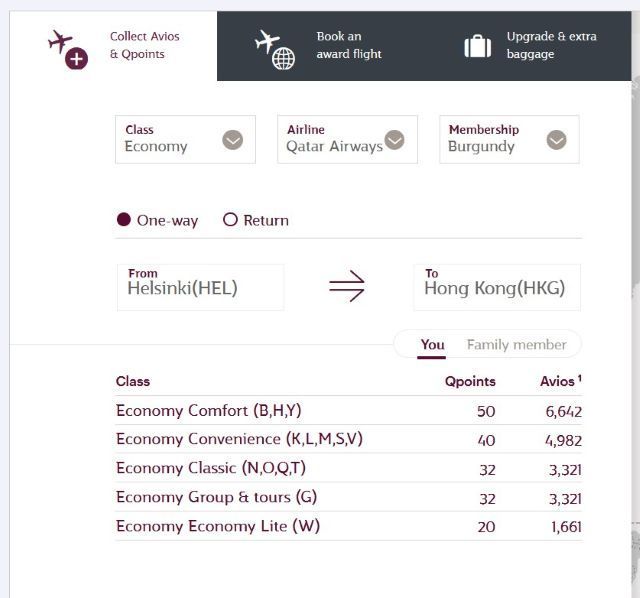Viewport: 640px width, 598px height.
Task: Select the Return radio button
Action: point(230,220)
